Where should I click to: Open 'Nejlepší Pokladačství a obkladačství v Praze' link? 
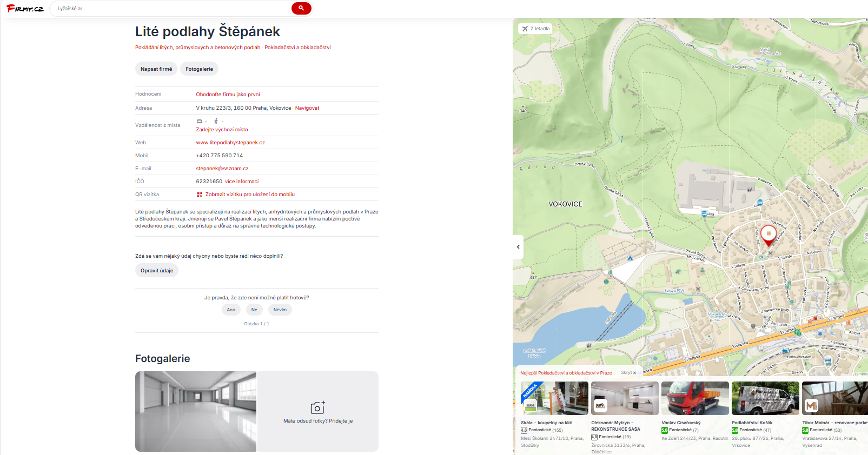coord(566,373)
